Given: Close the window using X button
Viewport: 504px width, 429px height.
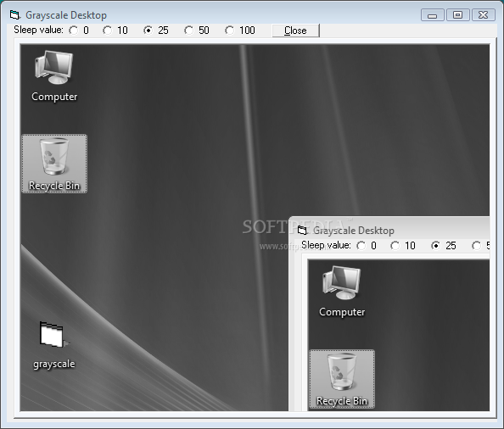Looking at the screenshot, I should tap(483, 15).
